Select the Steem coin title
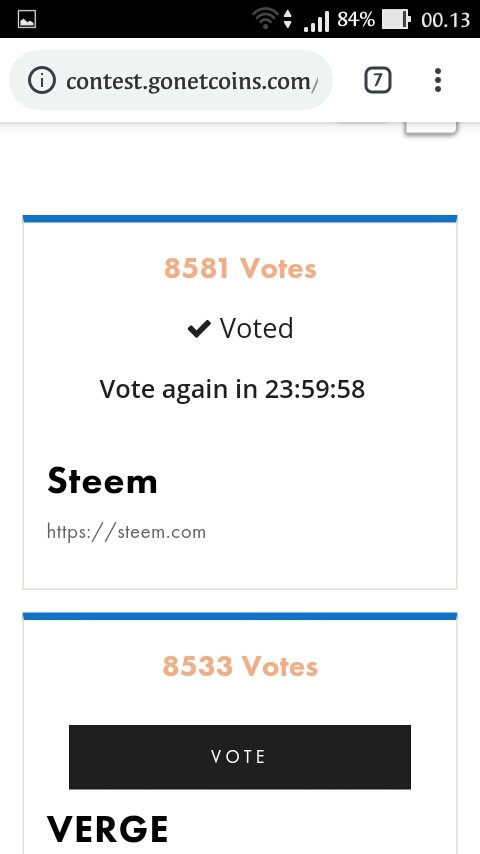 [102, 481]
